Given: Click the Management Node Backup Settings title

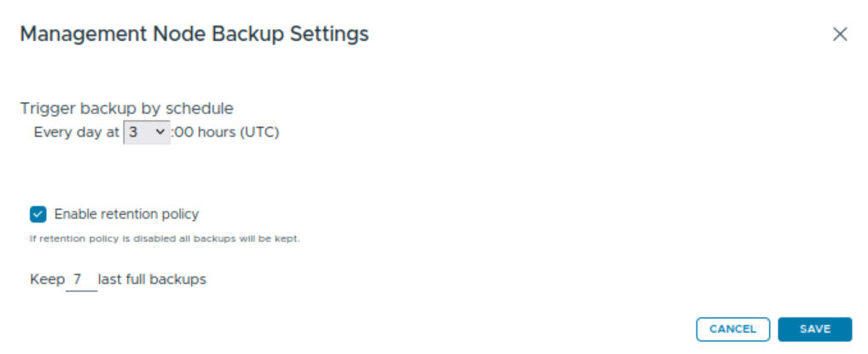Looking at the screenshot, I should point(194,34).
